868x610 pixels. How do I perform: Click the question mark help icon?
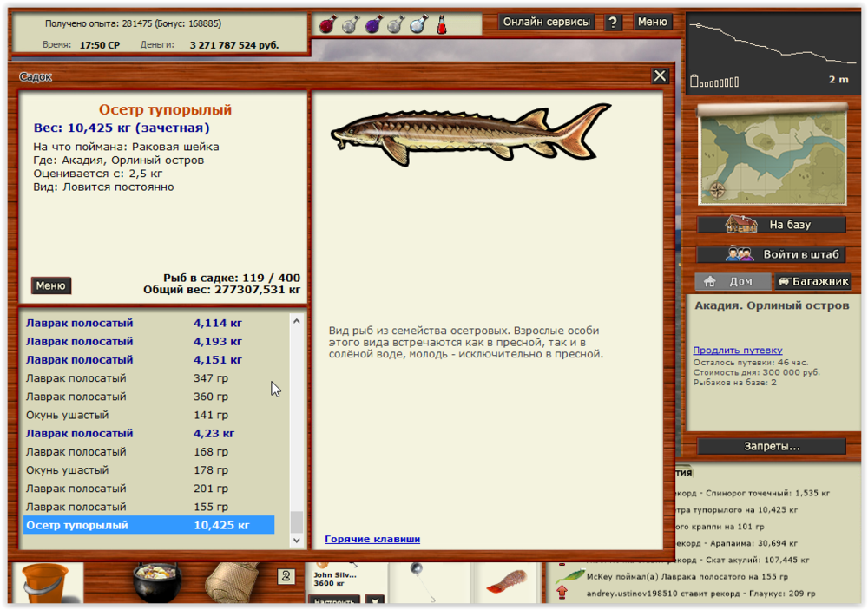coord(613,22)
